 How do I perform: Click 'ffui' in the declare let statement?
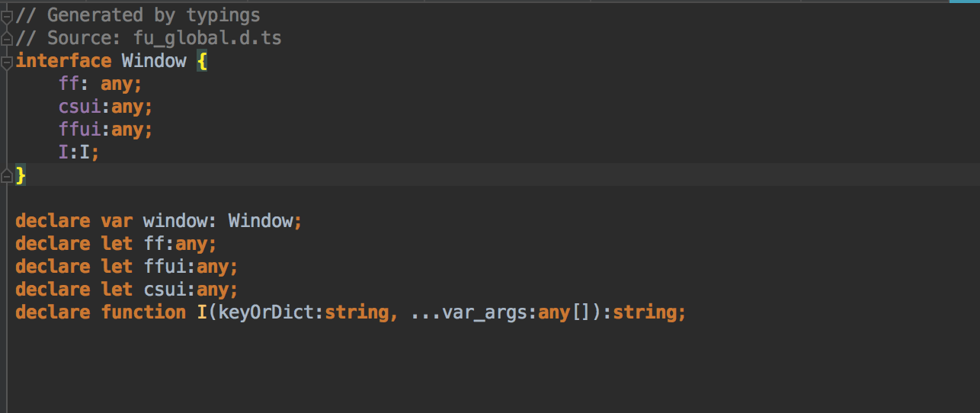pyautogui.click(x=165, y=267)
